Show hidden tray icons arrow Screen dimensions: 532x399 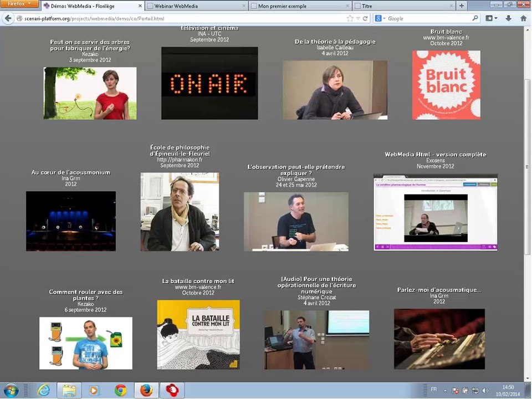click(x=445, y=391)
